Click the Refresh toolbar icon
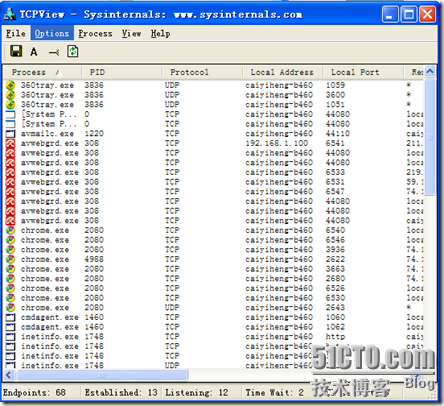The height and width of the screenshot is (406, 444). 73,51
